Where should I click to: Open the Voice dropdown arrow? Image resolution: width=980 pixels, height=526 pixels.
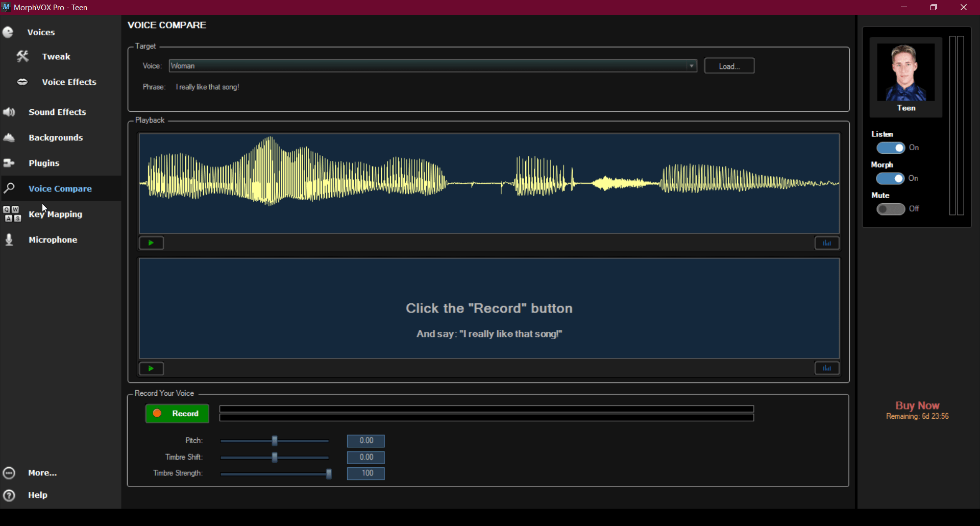coord(692,66)
